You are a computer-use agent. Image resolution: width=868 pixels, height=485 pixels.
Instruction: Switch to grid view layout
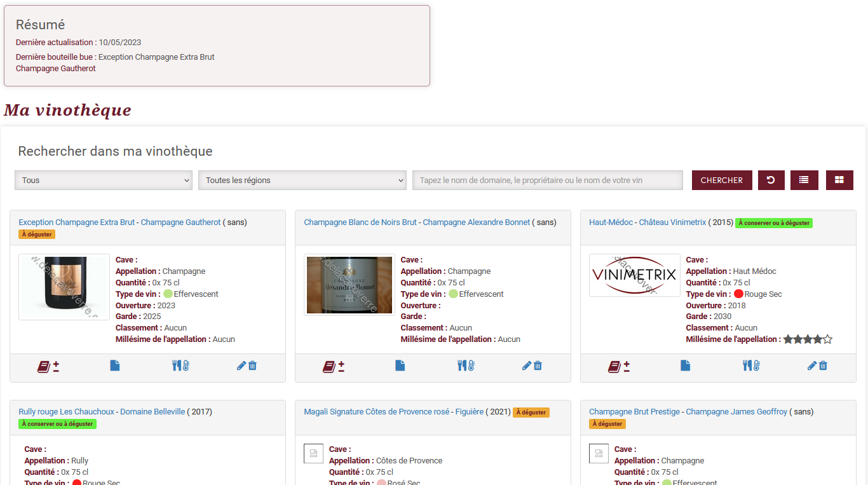[x=839, y=180]
